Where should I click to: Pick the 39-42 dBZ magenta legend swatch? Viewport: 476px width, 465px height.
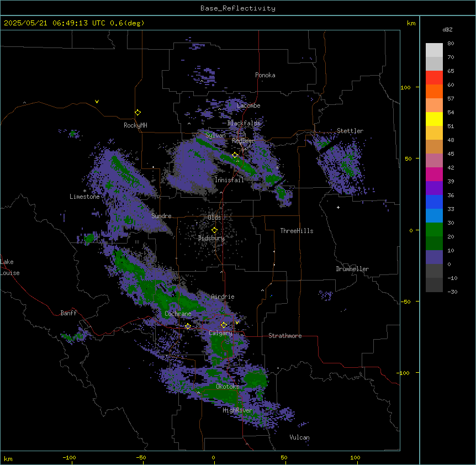(x=434, y=174)
